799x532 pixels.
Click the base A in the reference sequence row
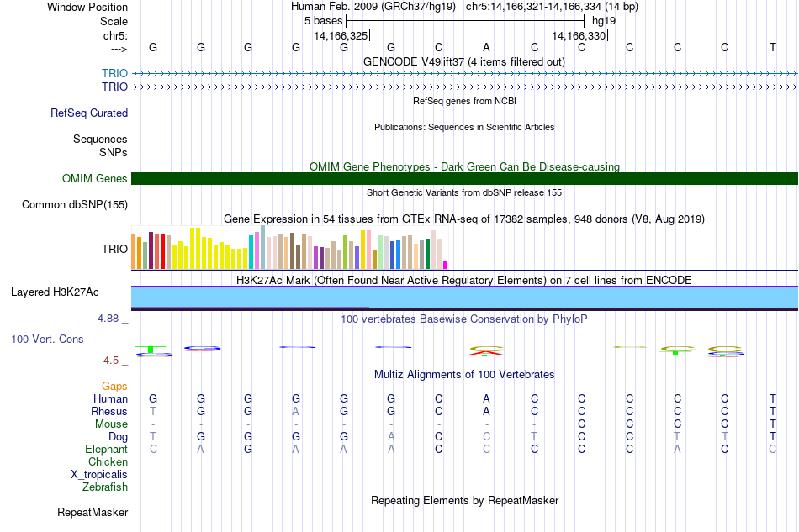coord(487,47)
